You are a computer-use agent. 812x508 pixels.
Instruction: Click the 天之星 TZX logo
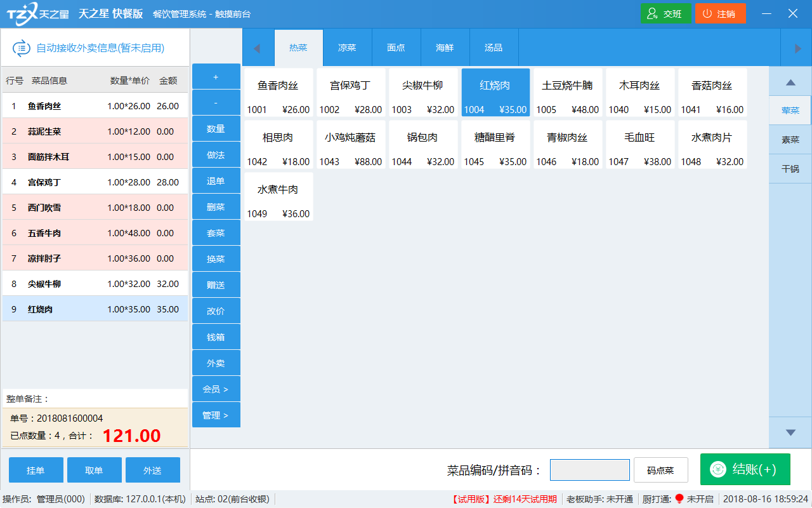point(38,13)
